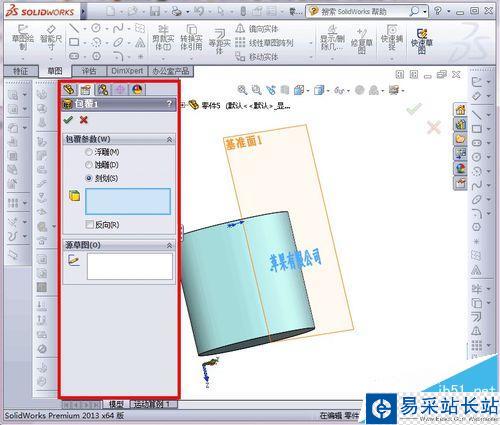
Task: Switch to the 特征 (Features) tab
Action: (x=20, y=71)
